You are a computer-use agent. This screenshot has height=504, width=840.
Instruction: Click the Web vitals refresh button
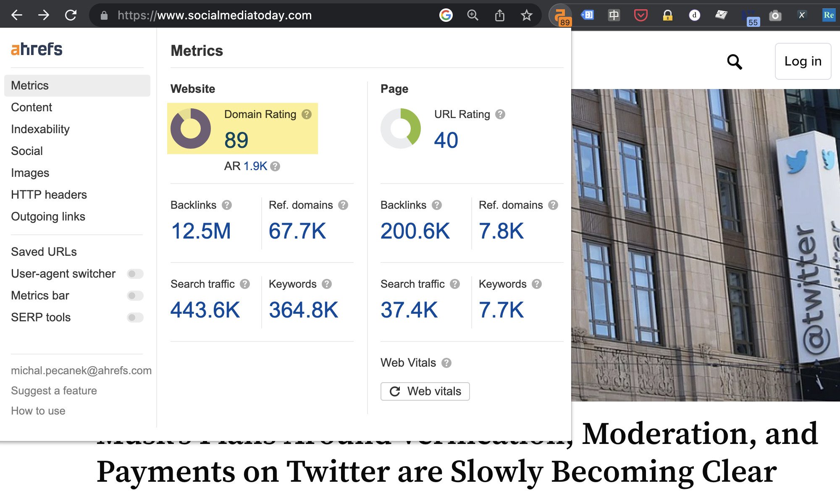click(x=425, y=391)
